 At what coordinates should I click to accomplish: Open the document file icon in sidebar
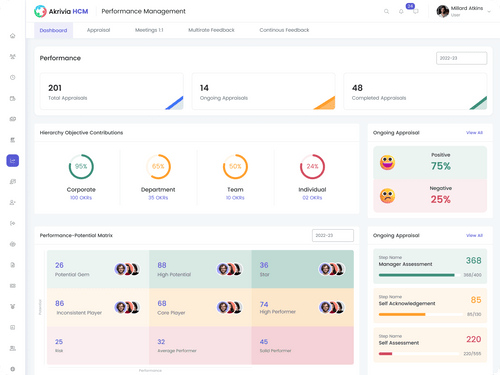click(13, 265)
